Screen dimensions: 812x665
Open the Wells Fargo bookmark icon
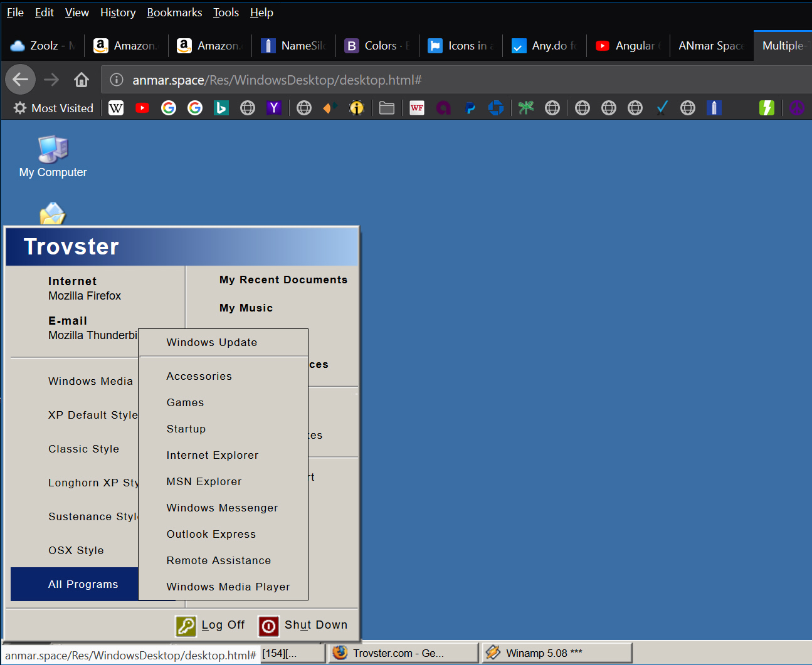tap(417, 108)
